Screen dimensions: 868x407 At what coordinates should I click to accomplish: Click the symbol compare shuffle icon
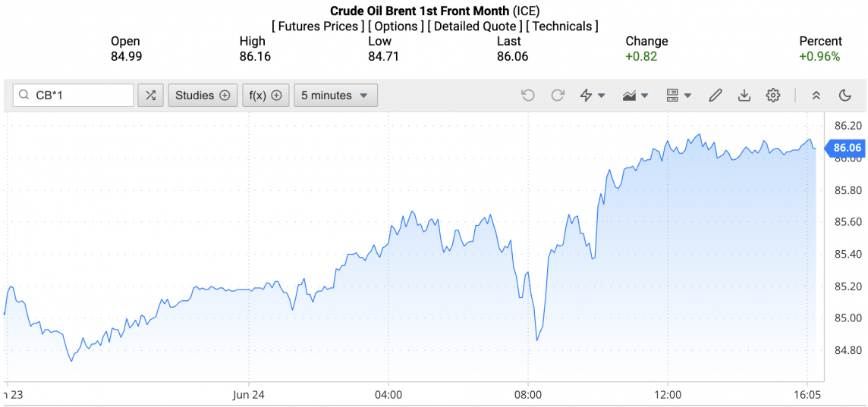point(150,95)
